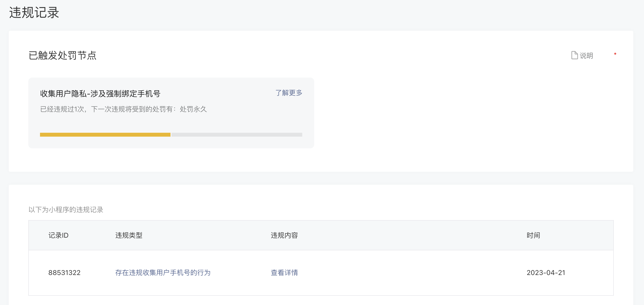Click the 已触发处罚节点 section heading
The height and width of the screenshot is (305, 644).
tap(62, 55)
